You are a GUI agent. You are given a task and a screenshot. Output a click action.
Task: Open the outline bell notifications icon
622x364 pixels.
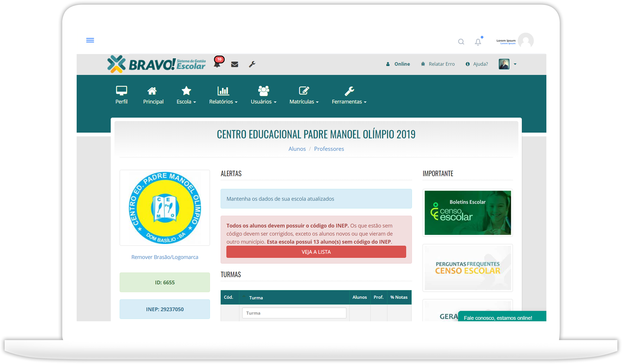coord(478,42)
